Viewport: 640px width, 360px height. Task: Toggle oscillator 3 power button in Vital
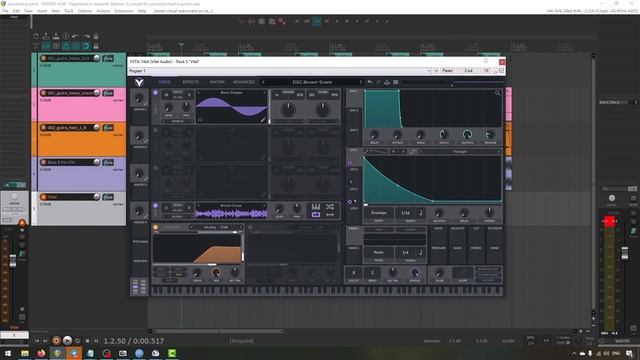click(156, 168)
